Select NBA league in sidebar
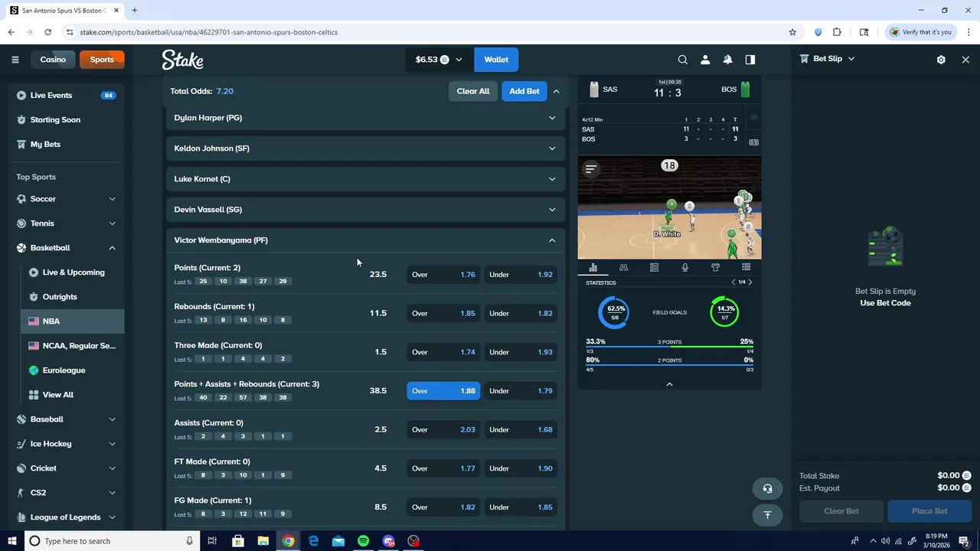Viewport: 980px width, 551px height. 73,321
